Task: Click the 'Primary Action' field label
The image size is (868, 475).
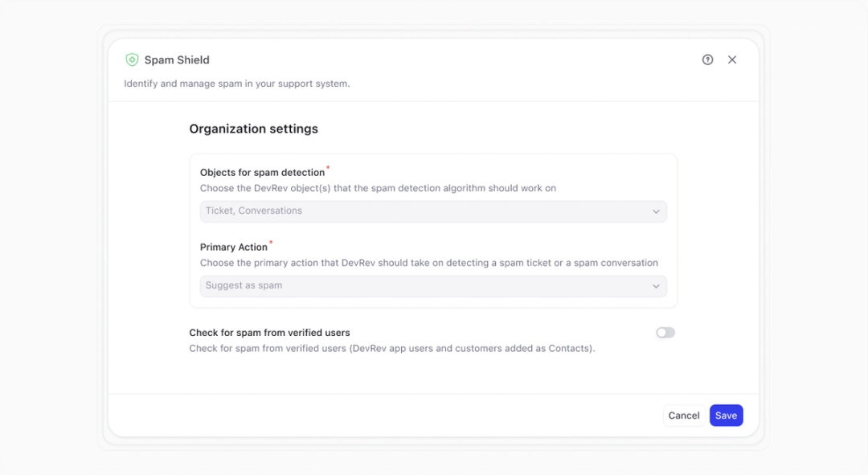Action: [233, 248]
